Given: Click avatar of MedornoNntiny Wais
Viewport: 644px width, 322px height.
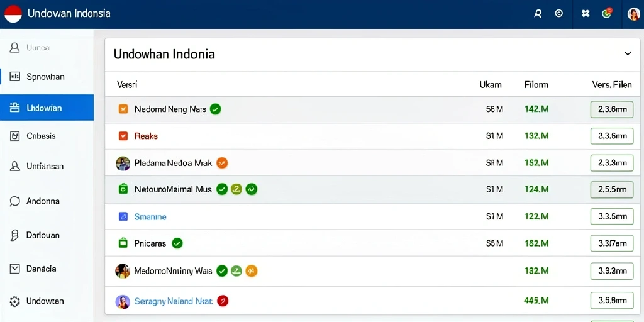Looking at the screenshot, I should coord(123,271).
